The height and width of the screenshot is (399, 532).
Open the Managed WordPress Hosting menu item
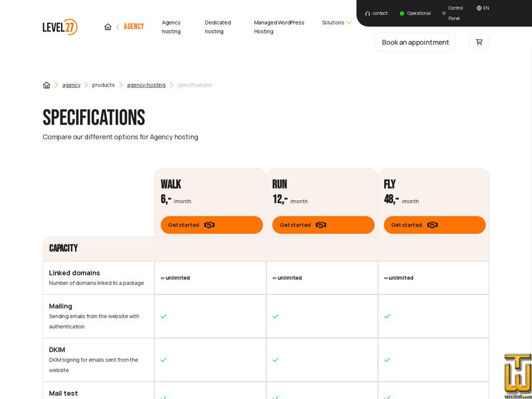click(x=279, y=27)
